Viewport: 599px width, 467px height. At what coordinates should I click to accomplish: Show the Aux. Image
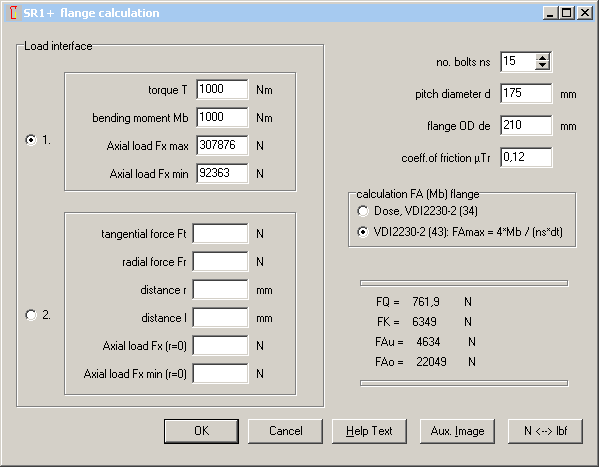pos(457,431)
